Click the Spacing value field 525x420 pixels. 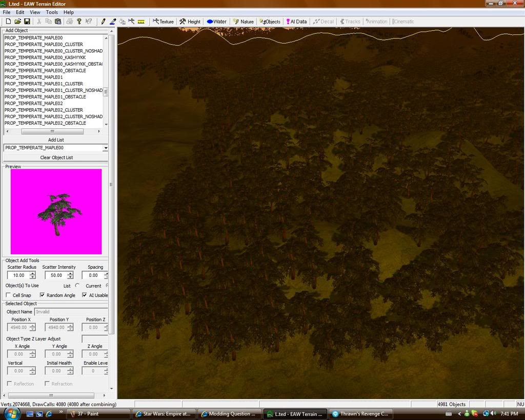[93, 275]
